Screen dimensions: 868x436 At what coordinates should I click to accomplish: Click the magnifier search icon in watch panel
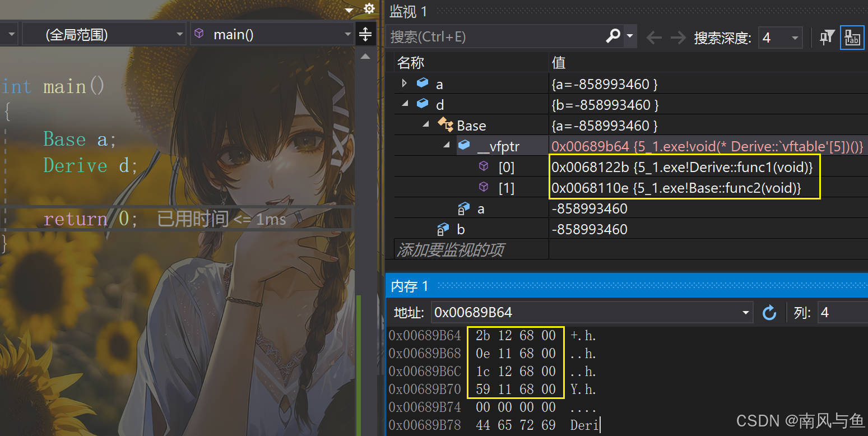pos(613,36)
